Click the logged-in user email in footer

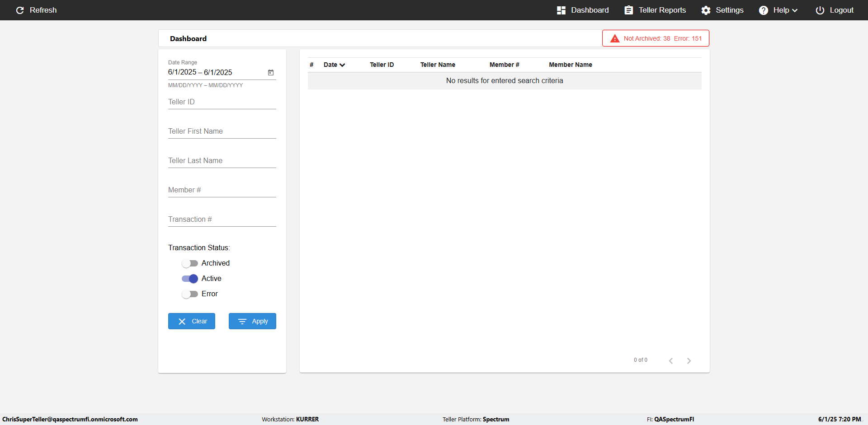click(x=70, y=419)
